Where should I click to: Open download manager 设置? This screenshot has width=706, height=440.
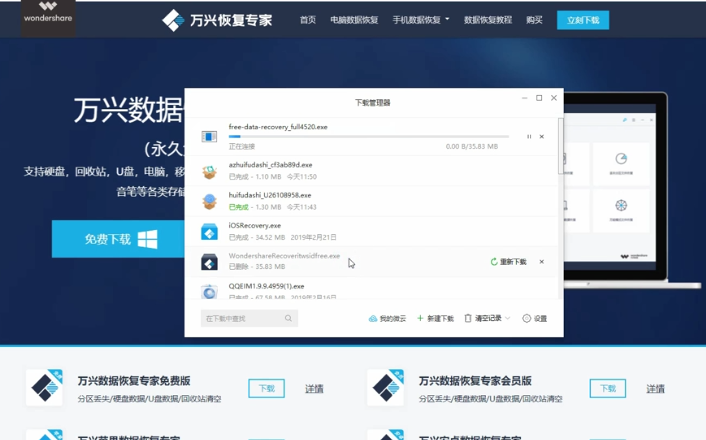(x=534, y=318)
